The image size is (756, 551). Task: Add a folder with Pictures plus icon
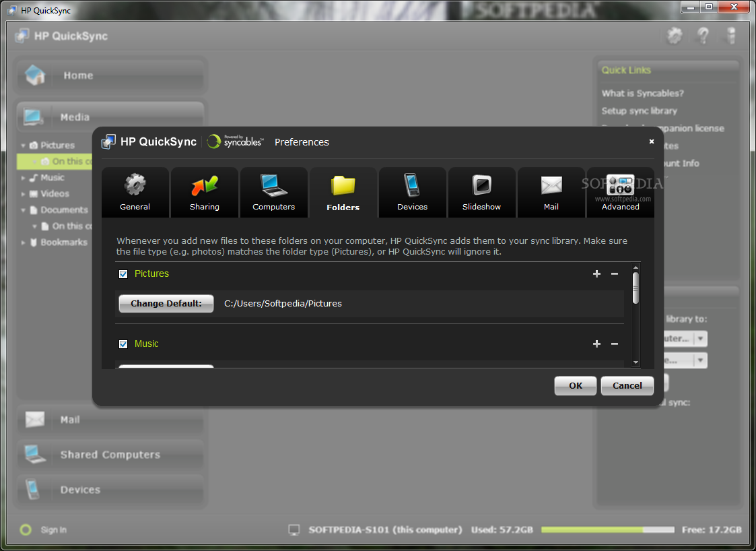click(597, 273)
